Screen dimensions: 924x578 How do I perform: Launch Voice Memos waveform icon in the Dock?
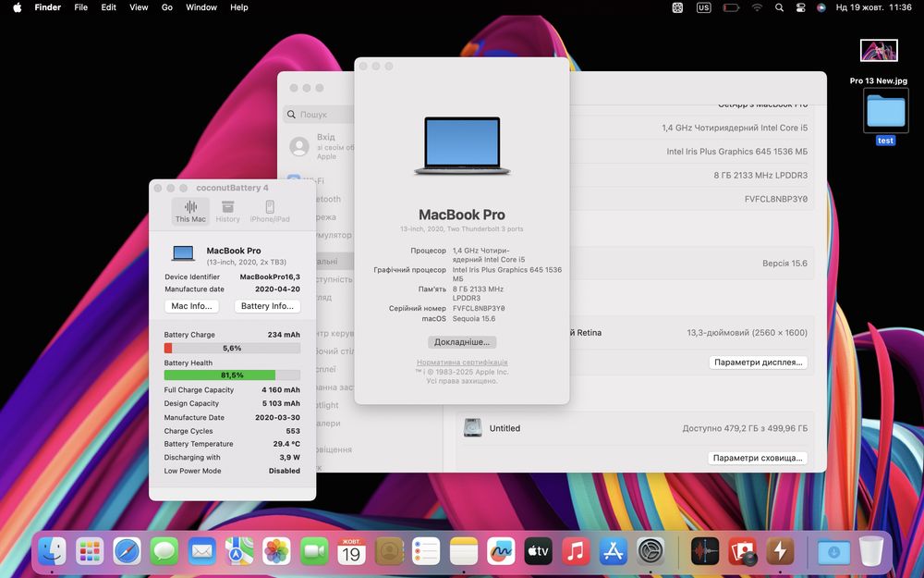705,551
